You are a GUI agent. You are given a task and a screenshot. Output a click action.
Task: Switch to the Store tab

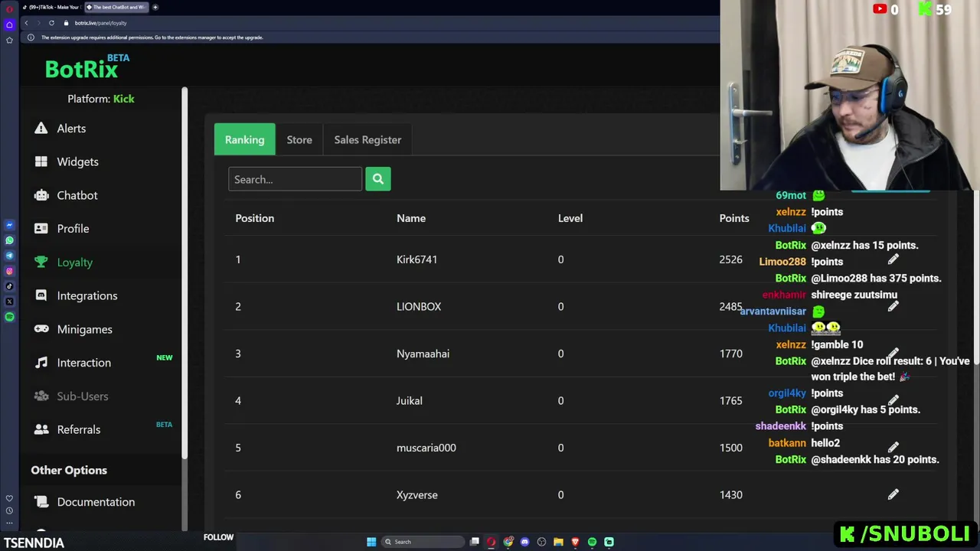(299, 139)
